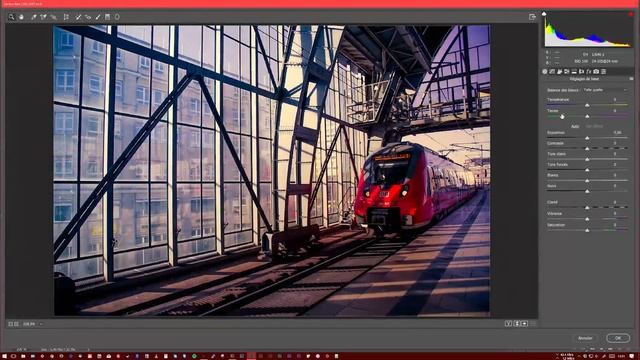Click the Exposition value field
The height and width of the screenshot is (360, 640).
tap(618, 133)
